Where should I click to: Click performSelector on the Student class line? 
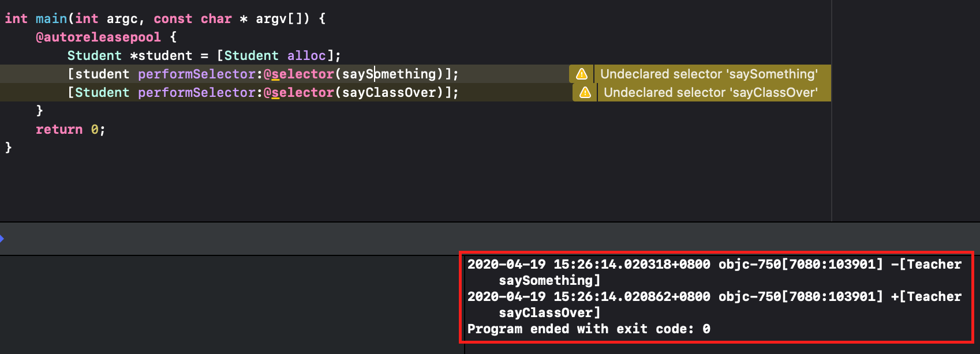point(196,92)
